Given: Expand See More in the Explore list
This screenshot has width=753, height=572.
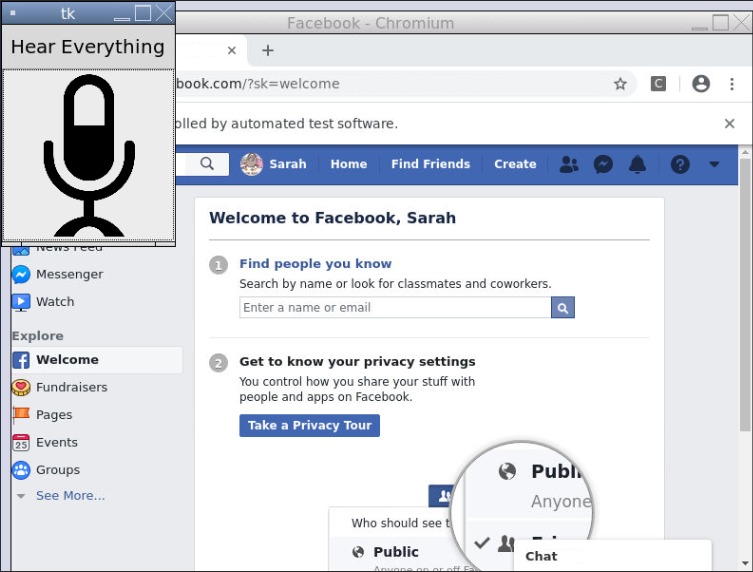Looking at the screenshot, I should click(x=70, y=496).
